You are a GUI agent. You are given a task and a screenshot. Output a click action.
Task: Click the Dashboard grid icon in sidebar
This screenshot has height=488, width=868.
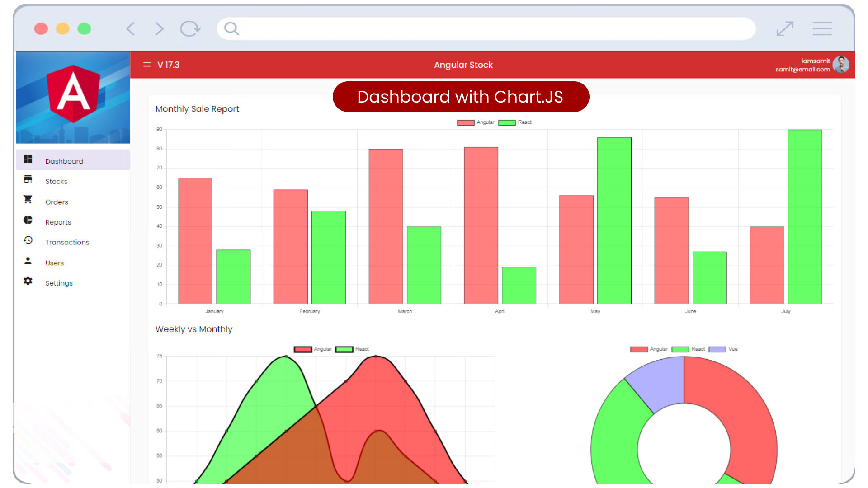[x=28, y=159]
